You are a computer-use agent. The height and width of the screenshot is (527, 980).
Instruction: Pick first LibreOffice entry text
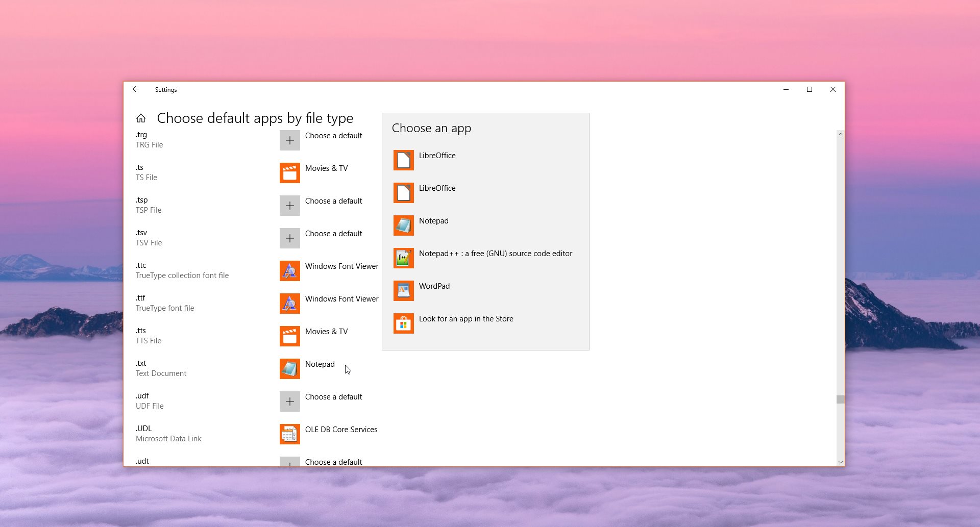coord(437,156)
